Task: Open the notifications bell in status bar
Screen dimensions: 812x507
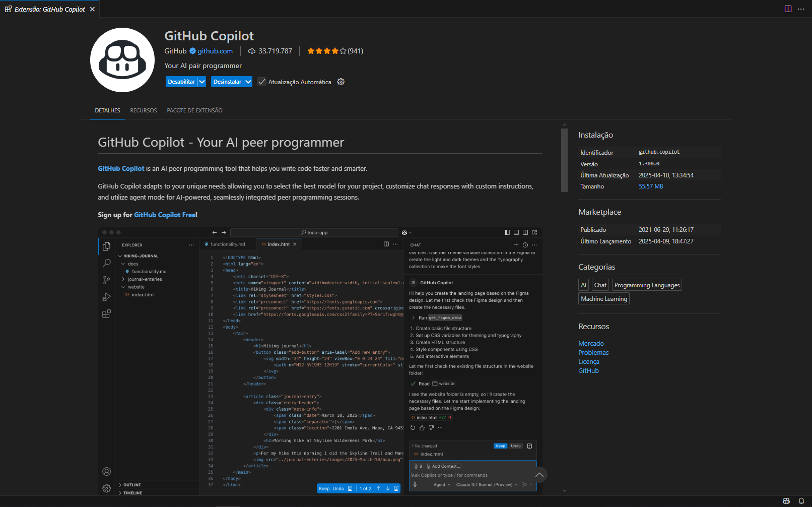Action: coord(801,501)
